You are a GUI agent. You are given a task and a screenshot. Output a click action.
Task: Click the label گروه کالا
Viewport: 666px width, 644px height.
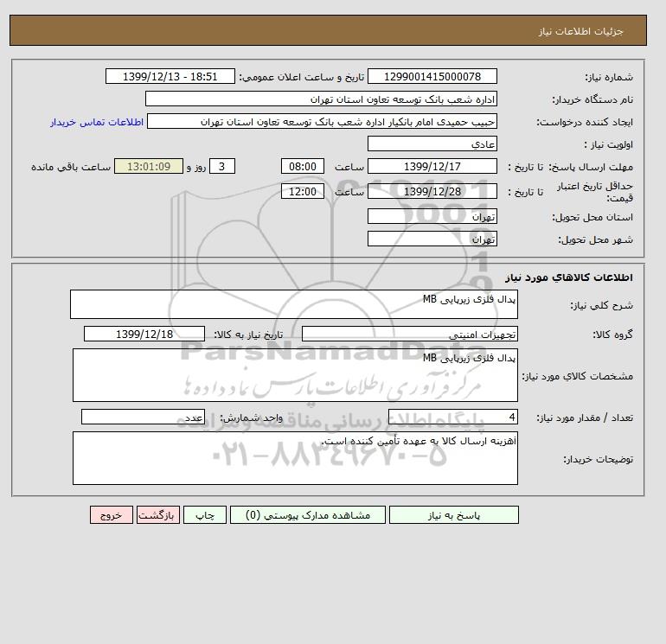[x=612, y=335]
